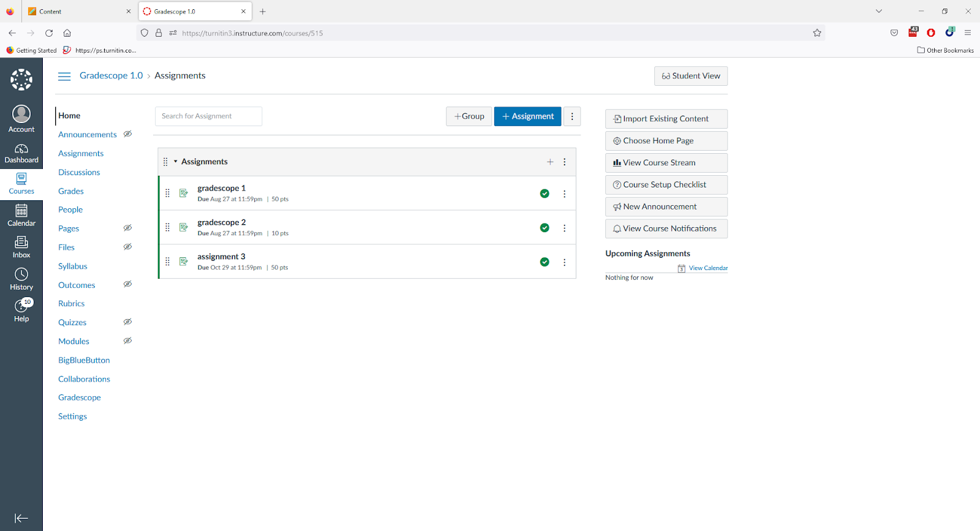The image size is (980, 531).
Task: Open the Syllabus course page
Action: coord(73,266)
